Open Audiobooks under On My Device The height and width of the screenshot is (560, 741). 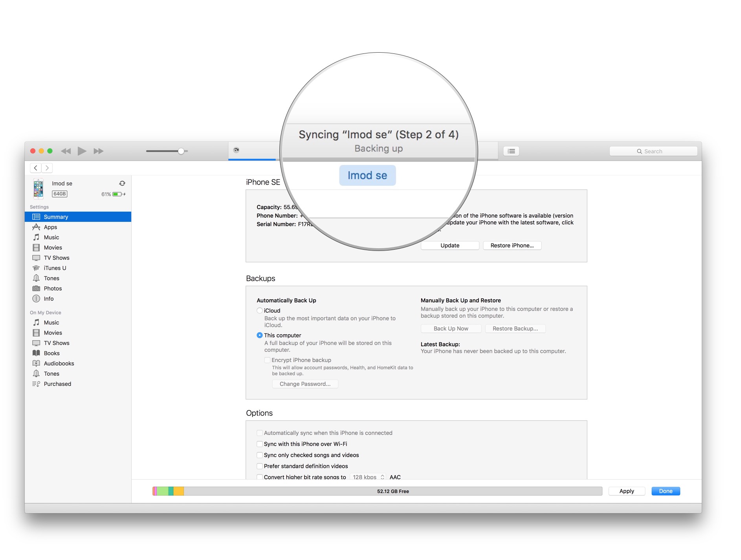(78, 363)
